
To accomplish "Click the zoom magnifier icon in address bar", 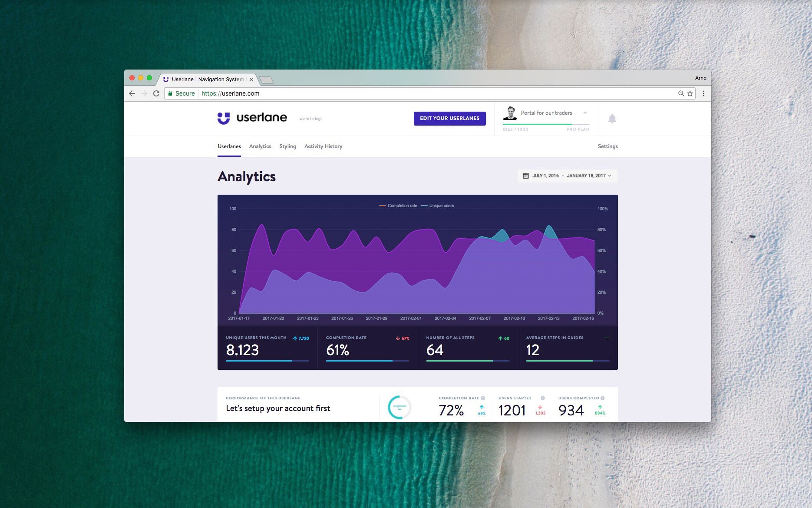I will (x=681, y=93).
